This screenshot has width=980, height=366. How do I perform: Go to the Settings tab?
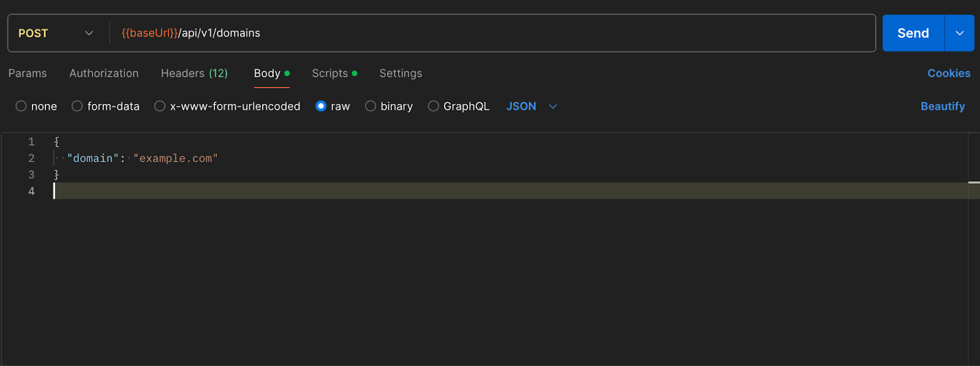tap(401, 73)
